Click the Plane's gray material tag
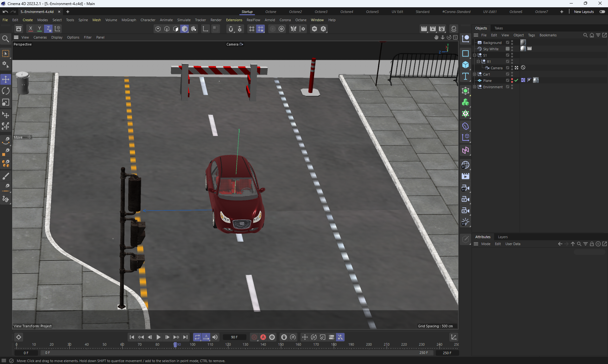Image resolution: width=608 pixels, height=364 pixels. pos(536,80)
